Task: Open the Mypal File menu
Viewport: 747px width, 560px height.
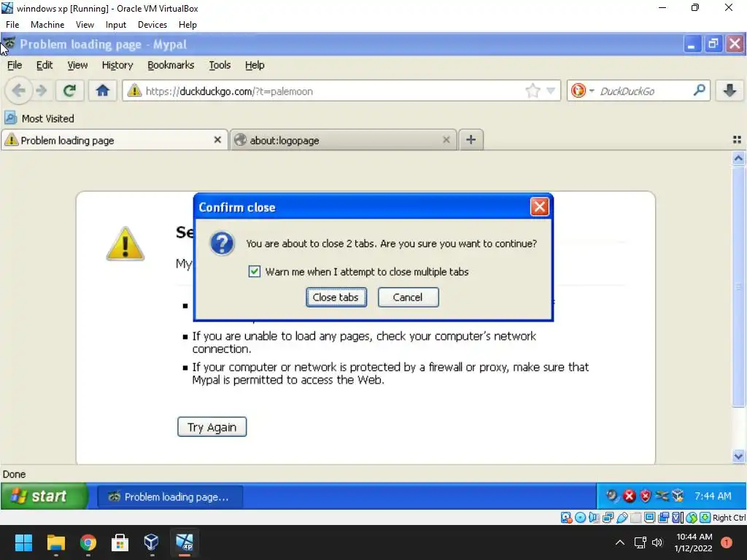Action: [15, 65]
